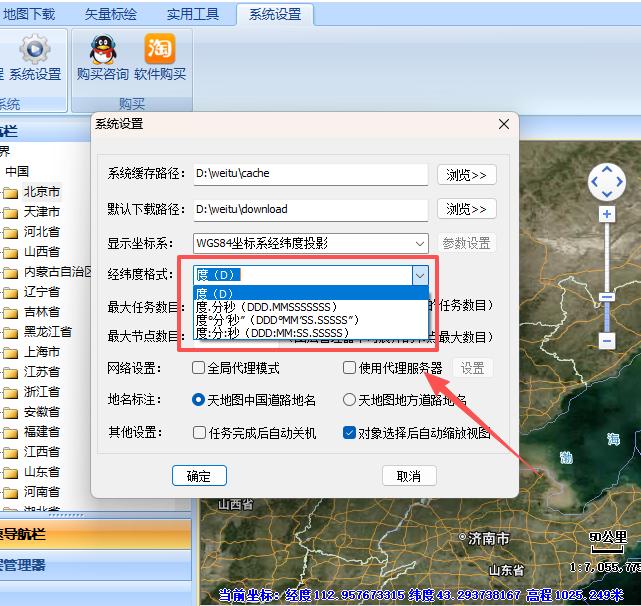Uncheck 对象选择后自动缩放视图 option
Viewport: 641px width, 606px height.
pos(349,433)
